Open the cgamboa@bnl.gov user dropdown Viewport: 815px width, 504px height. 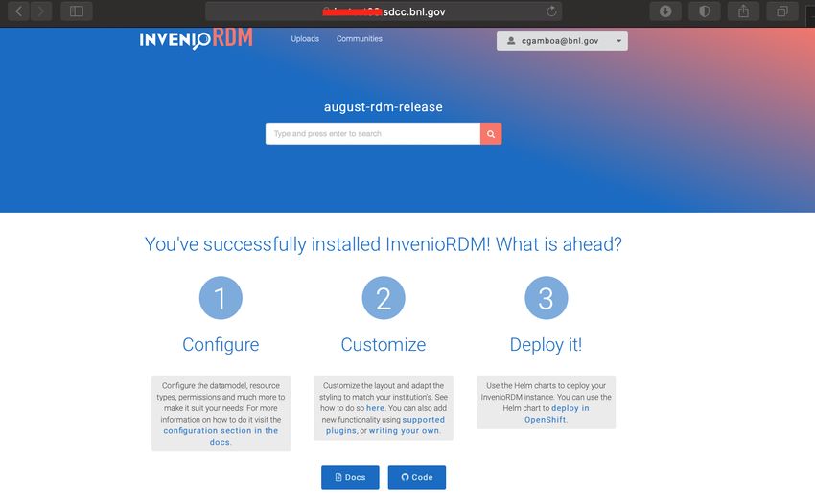[x=562, y=40]
